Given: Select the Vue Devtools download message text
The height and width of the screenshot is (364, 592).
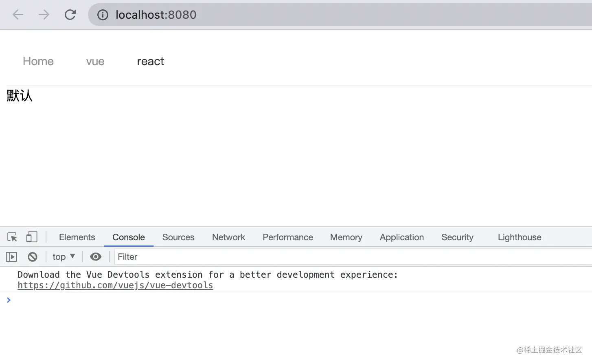Looking at the screenshot, I should tap(208, 275).
